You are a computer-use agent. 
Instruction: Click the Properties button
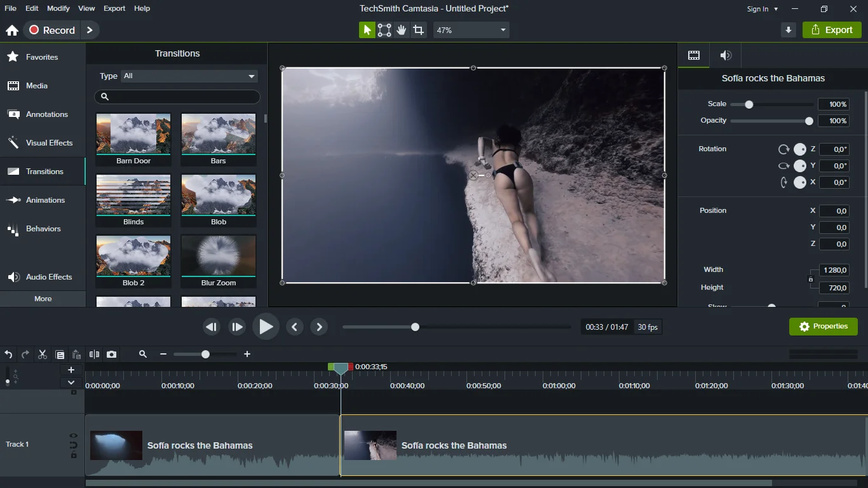(823, 327)
